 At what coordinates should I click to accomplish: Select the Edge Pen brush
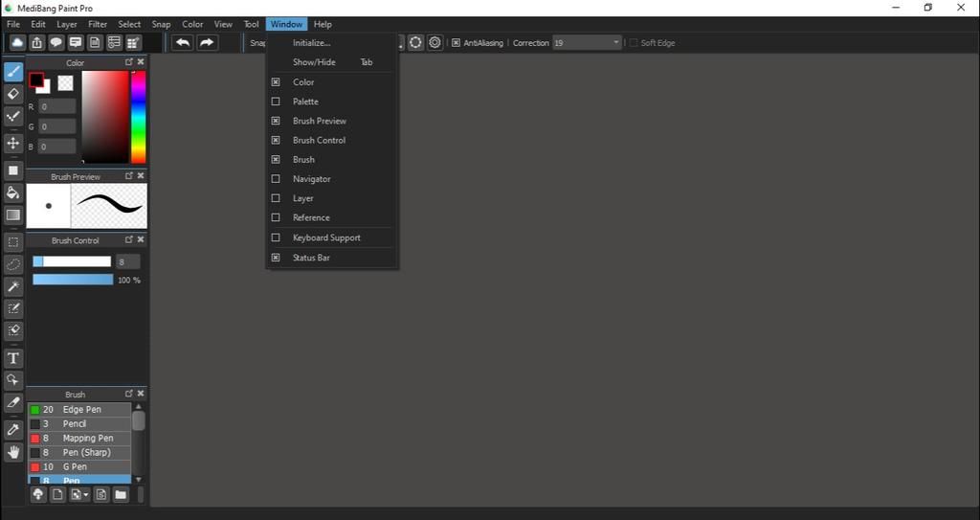(x=79, y=409)
